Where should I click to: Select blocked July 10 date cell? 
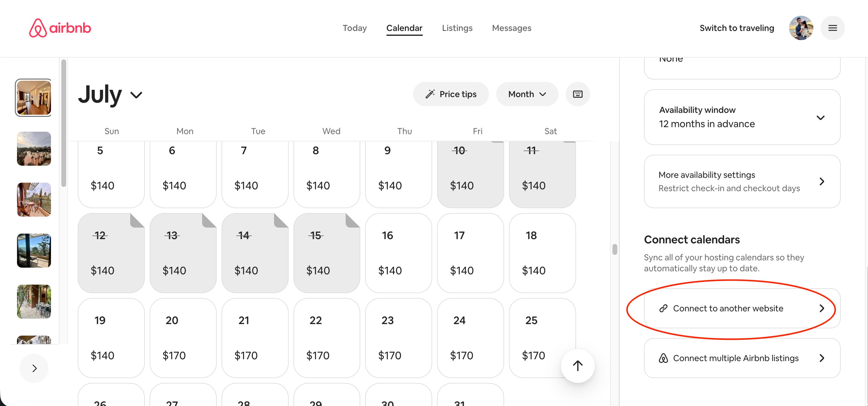470,174
